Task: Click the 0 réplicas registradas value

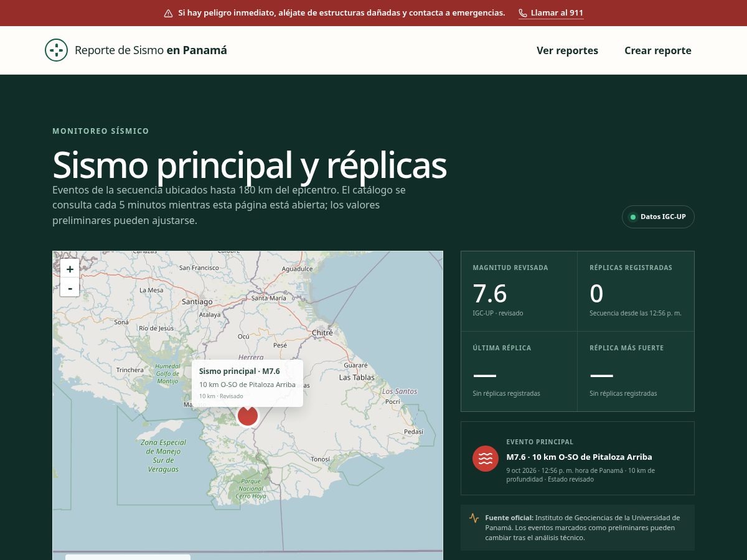Action: 596,293
